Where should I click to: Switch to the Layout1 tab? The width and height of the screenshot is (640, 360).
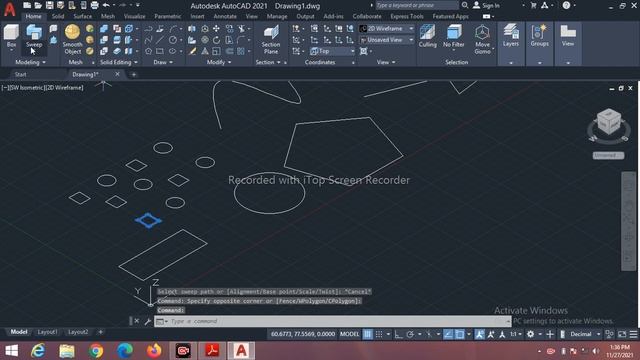(x=47, y=332)
